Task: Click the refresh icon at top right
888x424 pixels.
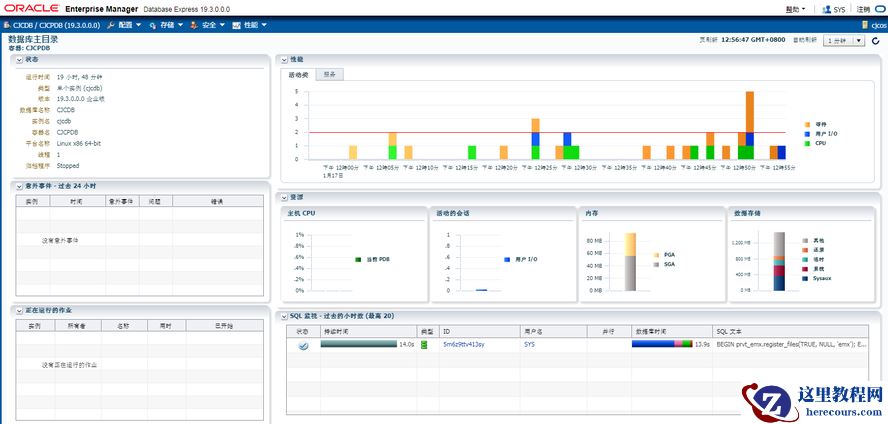Action: click(876, 41)
